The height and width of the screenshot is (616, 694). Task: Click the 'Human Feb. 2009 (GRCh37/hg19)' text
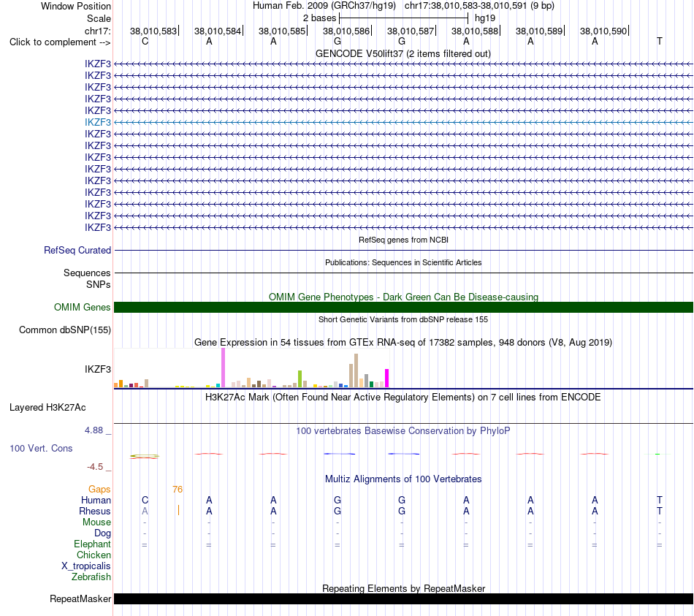pos(326,6)
